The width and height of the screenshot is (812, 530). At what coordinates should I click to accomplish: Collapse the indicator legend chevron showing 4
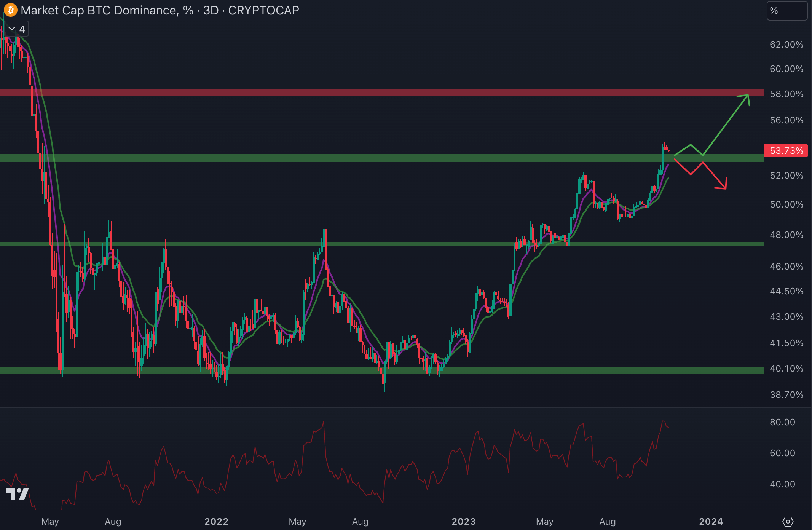pyautogui.click(x=12, y=29)
